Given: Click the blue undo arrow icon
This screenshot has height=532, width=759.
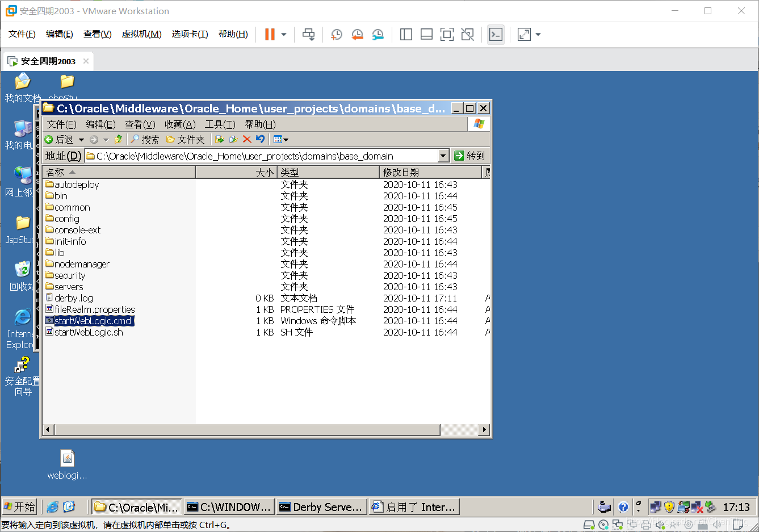Looking at the screenshot, I should tap(261, 139).
